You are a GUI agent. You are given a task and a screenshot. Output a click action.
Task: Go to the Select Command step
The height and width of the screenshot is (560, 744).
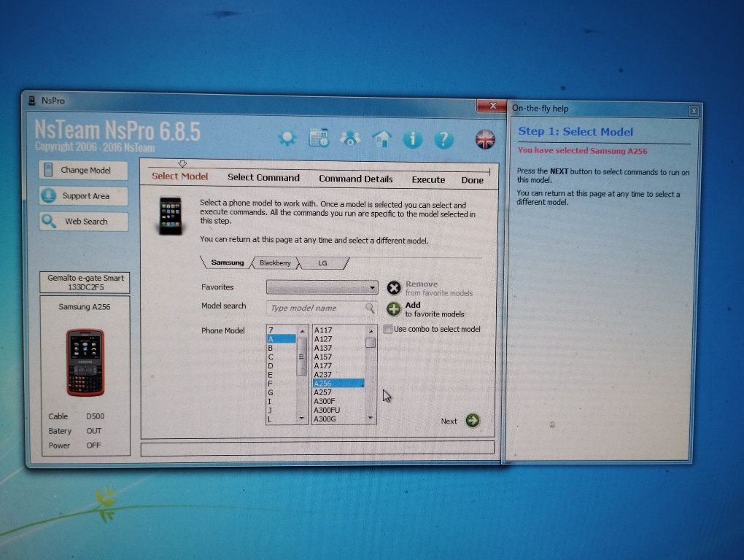(263, 177)
